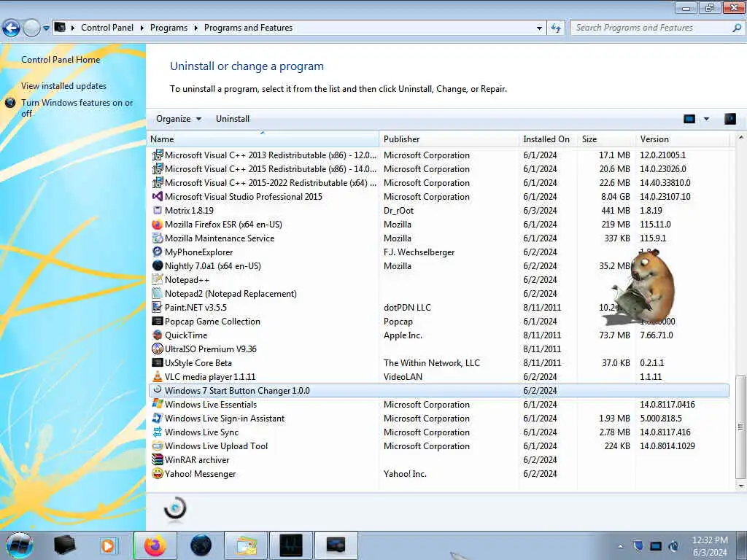
Task: Select the Notepad++ icon
Action: (x=158, y=279)
